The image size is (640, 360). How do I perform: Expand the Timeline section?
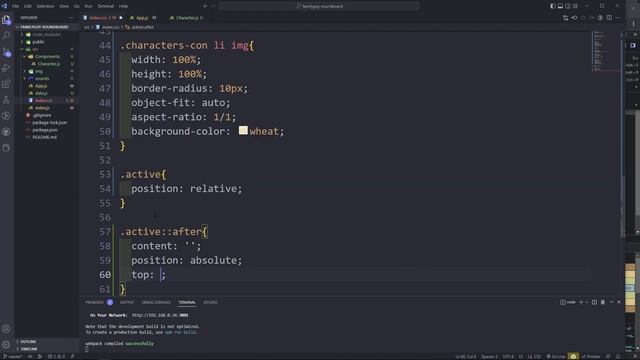click(x=47, y=349)
